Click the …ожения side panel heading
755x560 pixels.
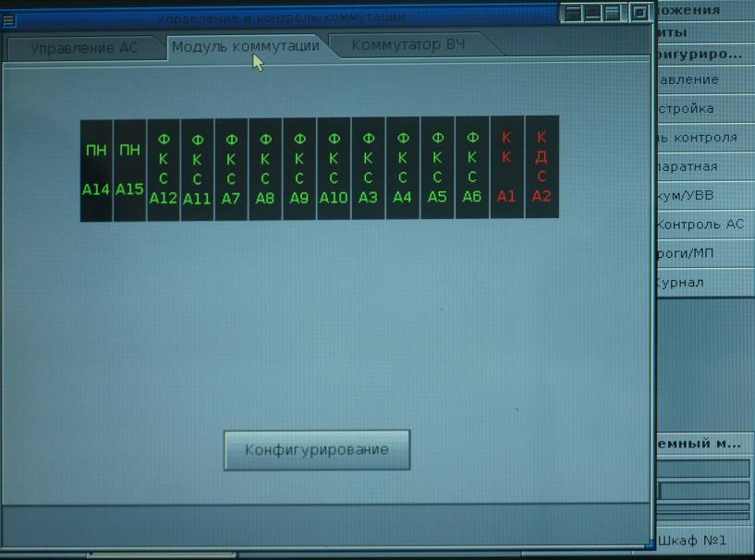[706, 10]
